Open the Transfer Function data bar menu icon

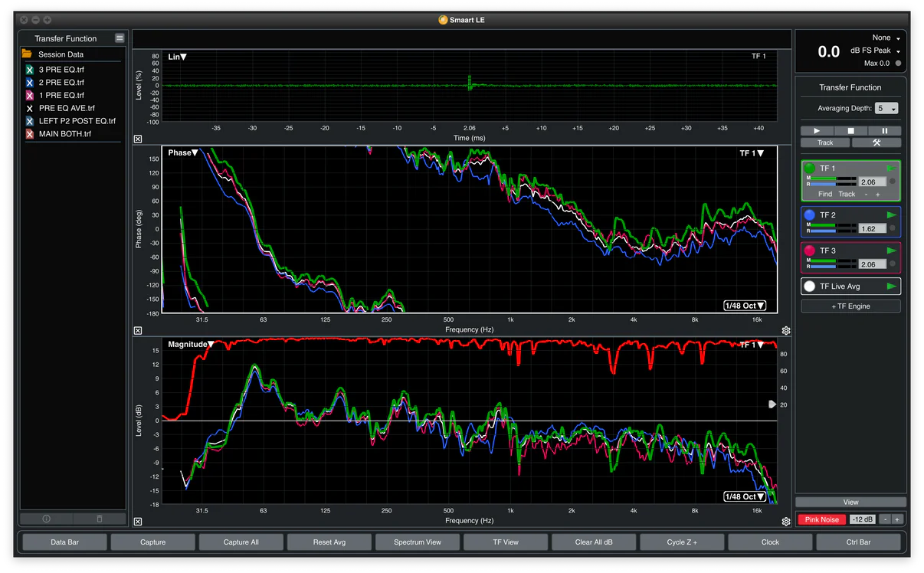[x=120, y=38]
